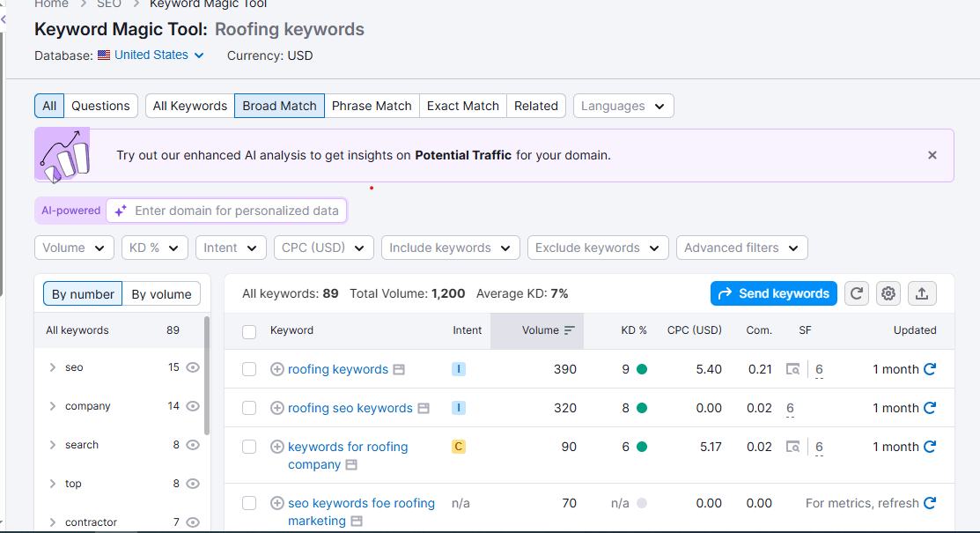Click the refresh metrics icon above the table

pos(856,293)
